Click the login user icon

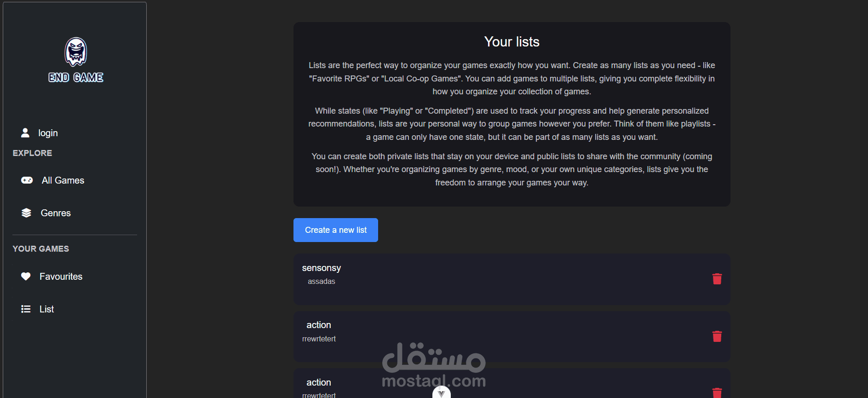[x=25, y=133]
